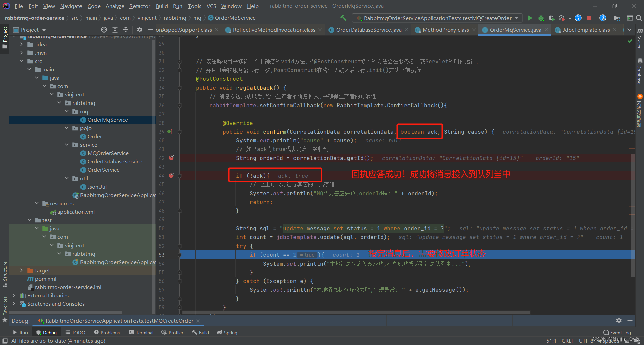The image size is (644, 345).
Task: Switch to MethodProxy.class tab
Action: [445, 30]
